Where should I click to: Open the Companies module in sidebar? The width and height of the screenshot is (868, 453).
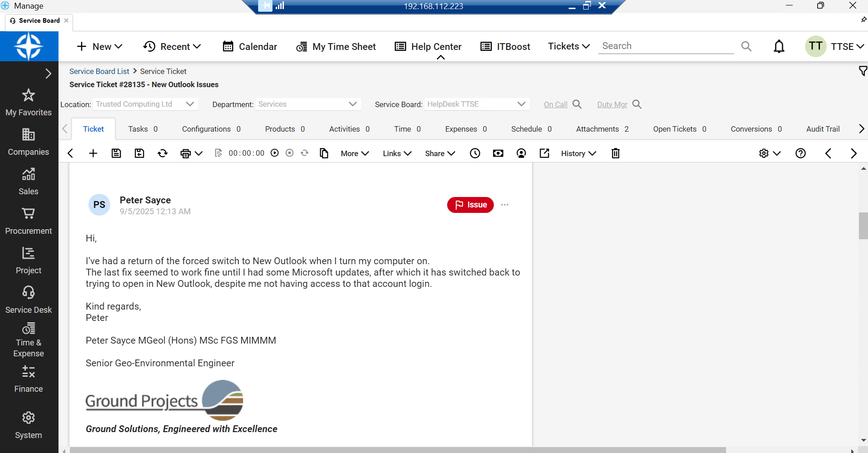pos(29,142)
